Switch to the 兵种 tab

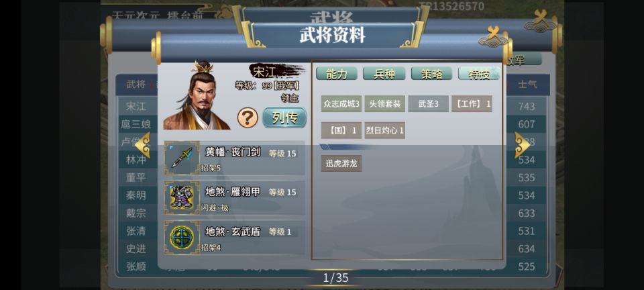[x=384, y=74]
